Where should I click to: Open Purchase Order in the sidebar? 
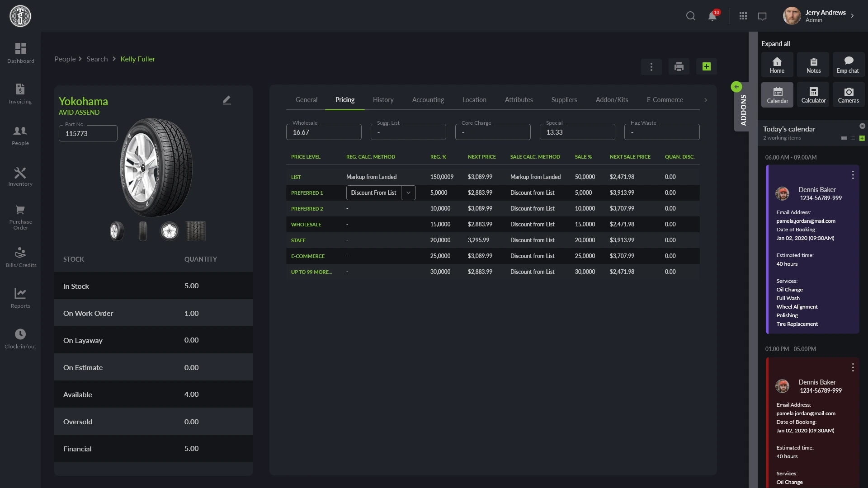tap(20, 217)
